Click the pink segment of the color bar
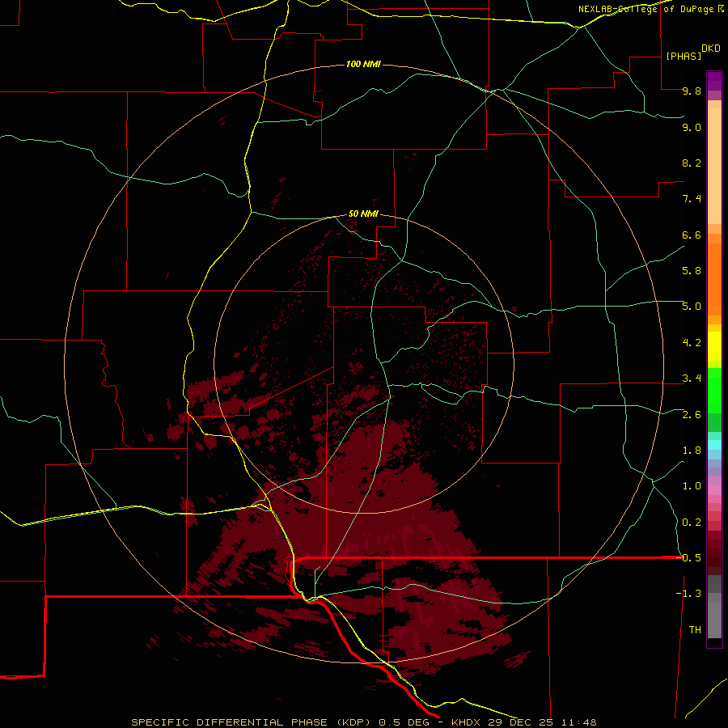 [x=714, y=490]
